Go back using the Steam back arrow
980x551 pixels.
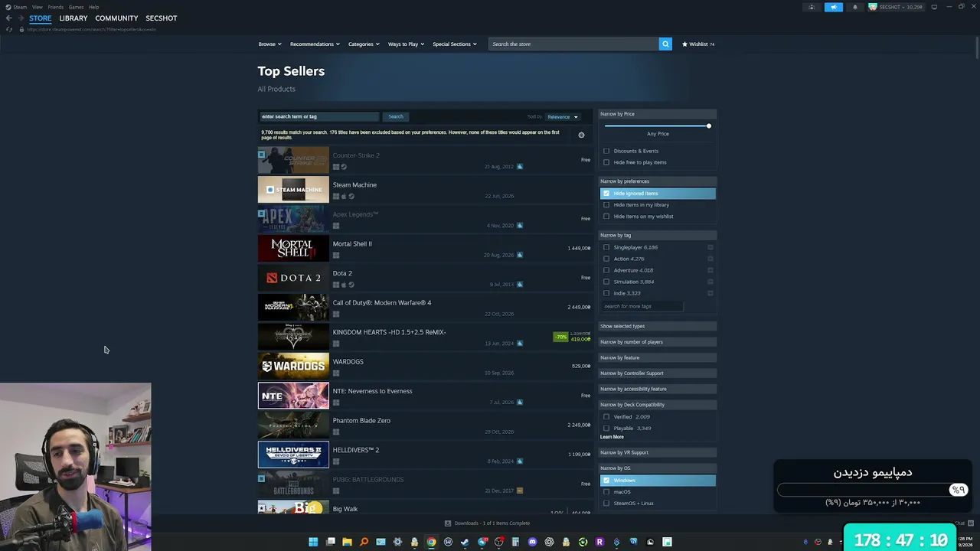8,18
